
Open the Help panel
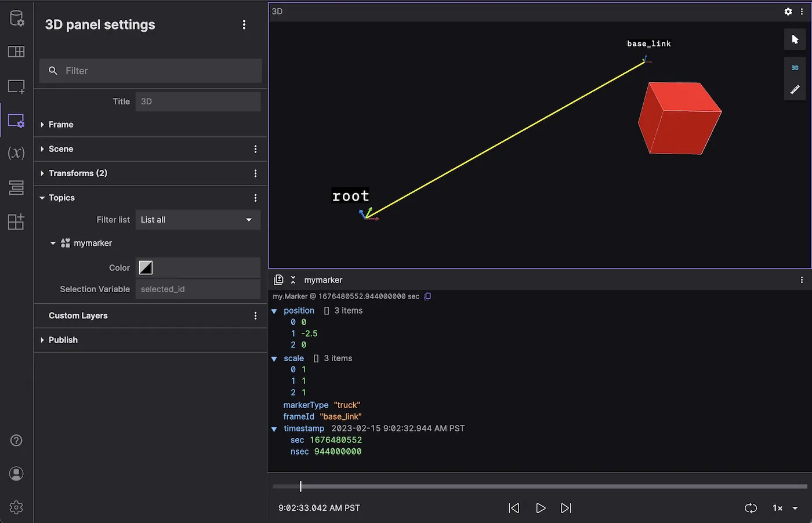[x=16, y=441]
